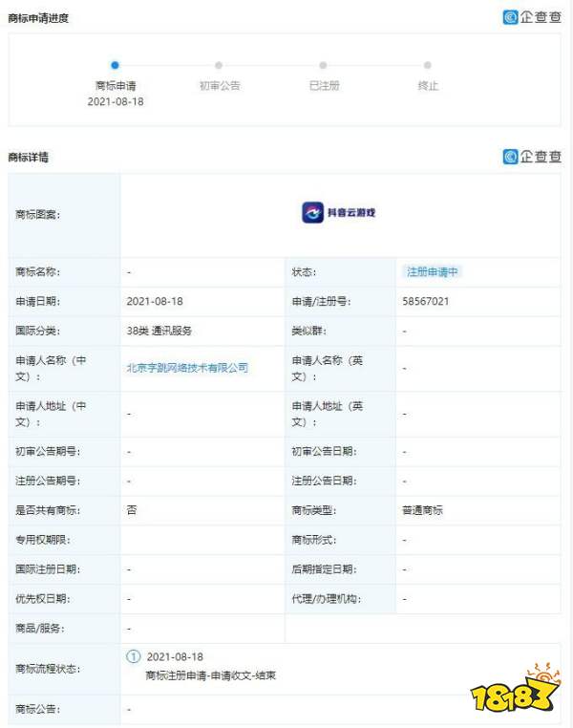The width and height of the screenshot is (573, 728).
Task: Click the 国际分类 label
Action: [x=37, y=331]
